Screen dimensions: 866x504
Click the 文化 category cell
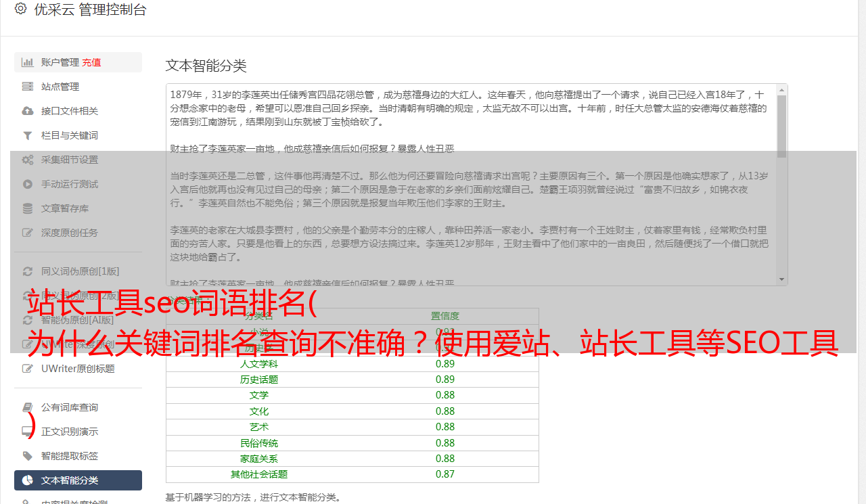259,411
